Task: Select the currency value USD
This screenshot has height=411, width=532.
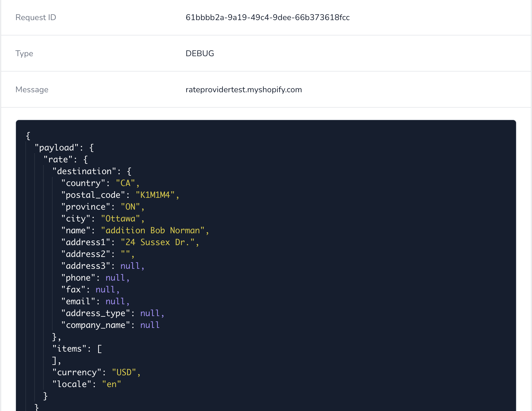Action: (125, 372)
